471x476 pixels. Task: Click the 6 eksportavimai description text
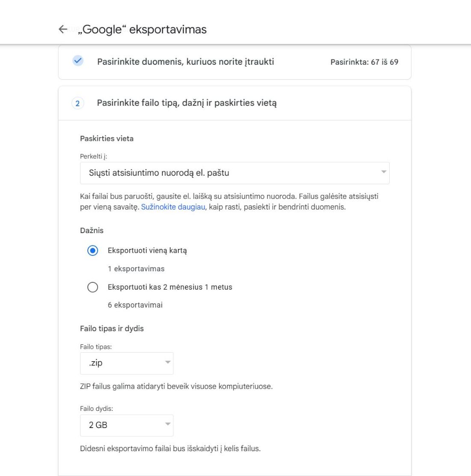click(x=135, y=305)
